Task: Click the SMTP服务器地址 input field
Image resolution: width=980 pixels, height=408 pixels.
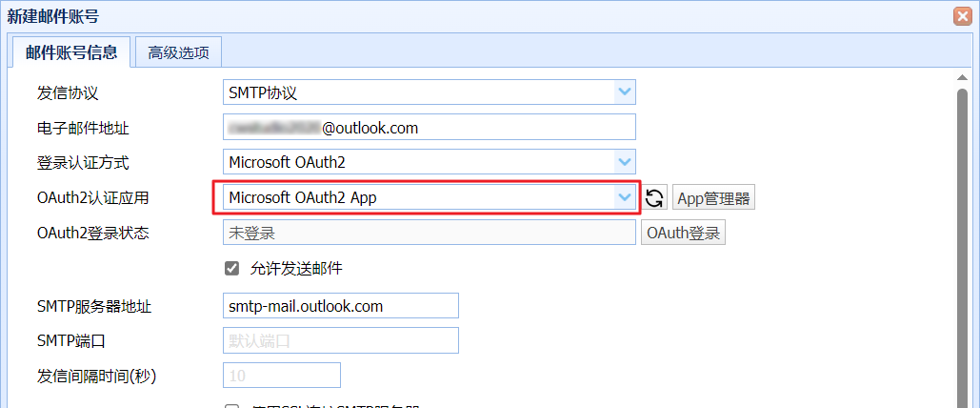Action: pos(341,306)
